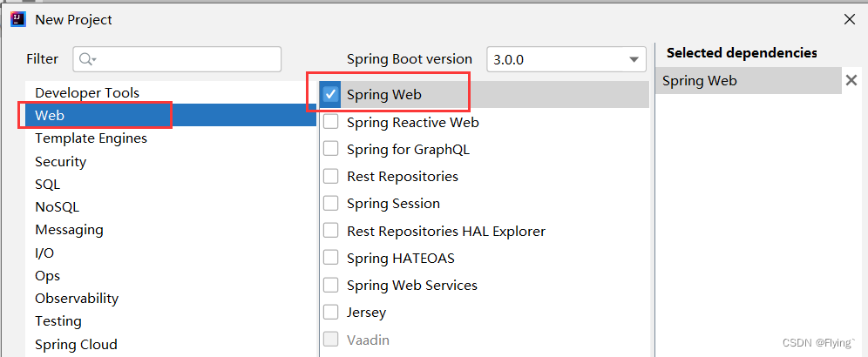This screenshot has width=868, height=357.
Task: Enable Spring Web Services dependency
Action: point(330,285)
